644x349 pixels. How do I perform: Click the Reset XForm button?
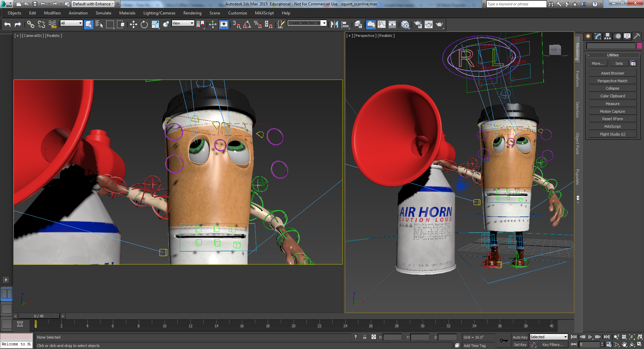612,119
